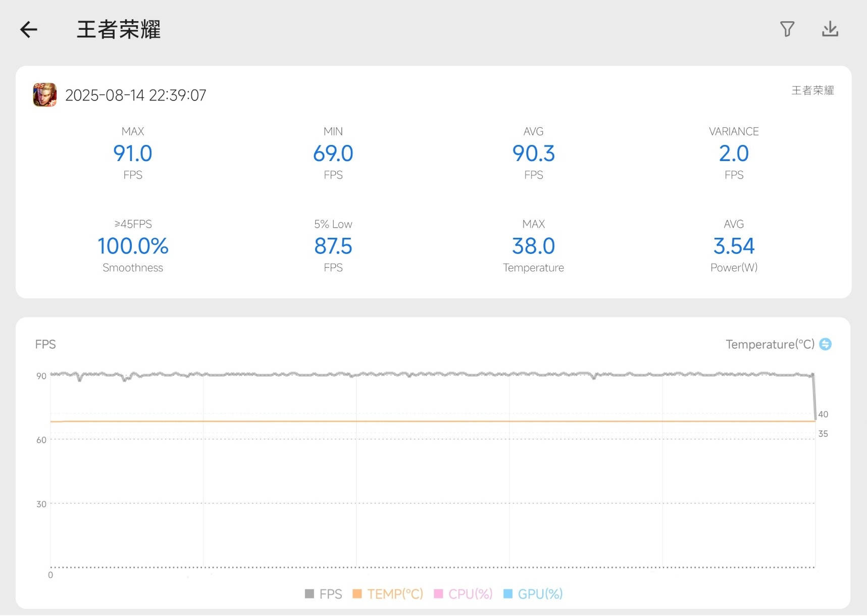Switch right axis with the blue swap icon
This screenshot has width=867, height=616.
point(825,344)
